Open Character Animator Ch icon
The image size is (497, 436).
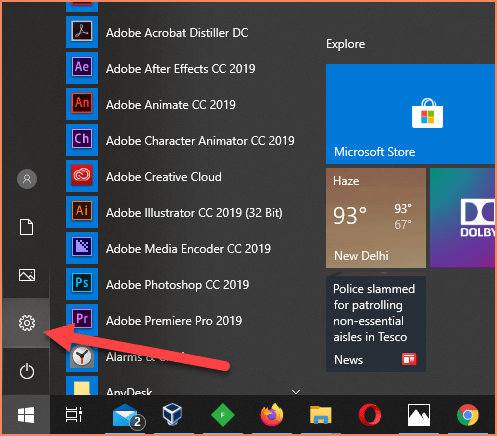(82, 140)
